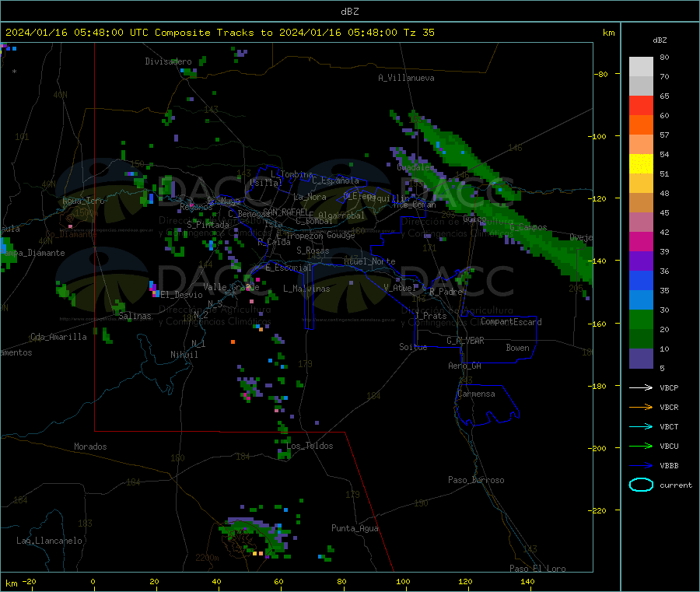
Task: Click the Paso_El_Loro location label
Action: click(537, 569)
